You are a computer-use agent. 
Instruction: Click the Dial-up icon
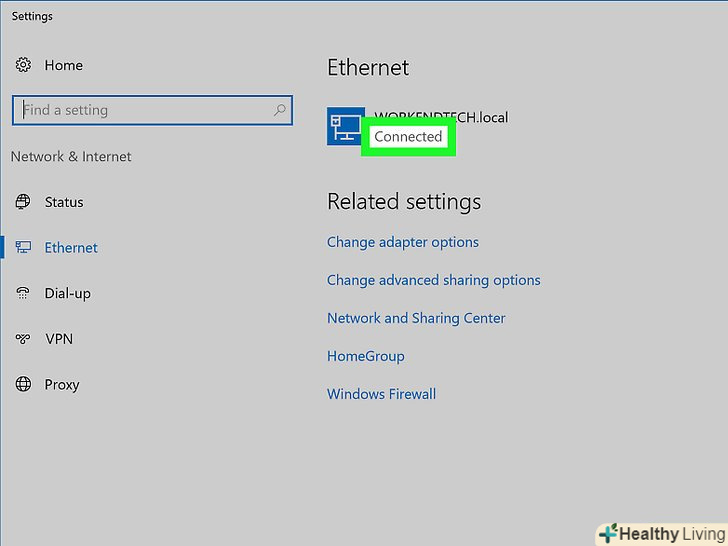[x=23, y=292]
